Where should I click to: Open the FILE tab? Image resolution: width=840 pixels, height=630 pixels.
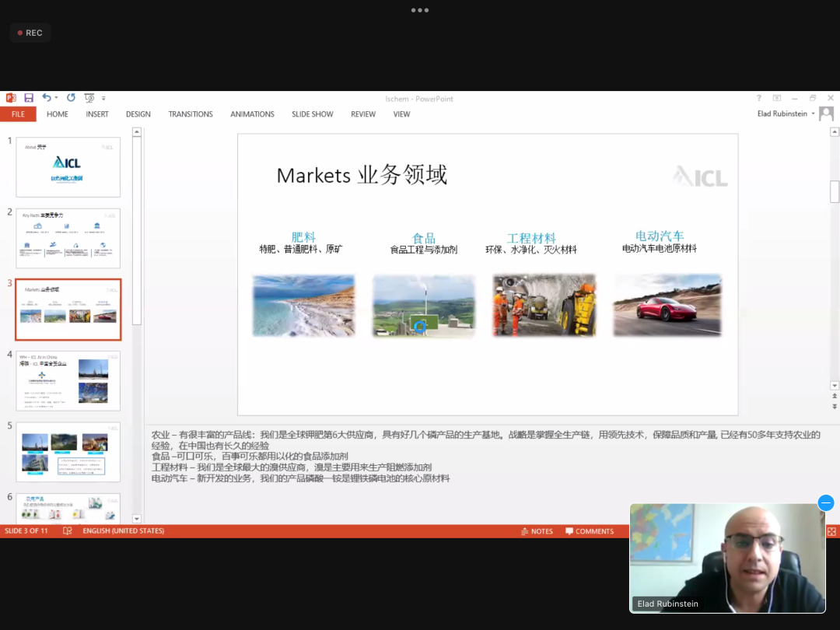[18, 114]
